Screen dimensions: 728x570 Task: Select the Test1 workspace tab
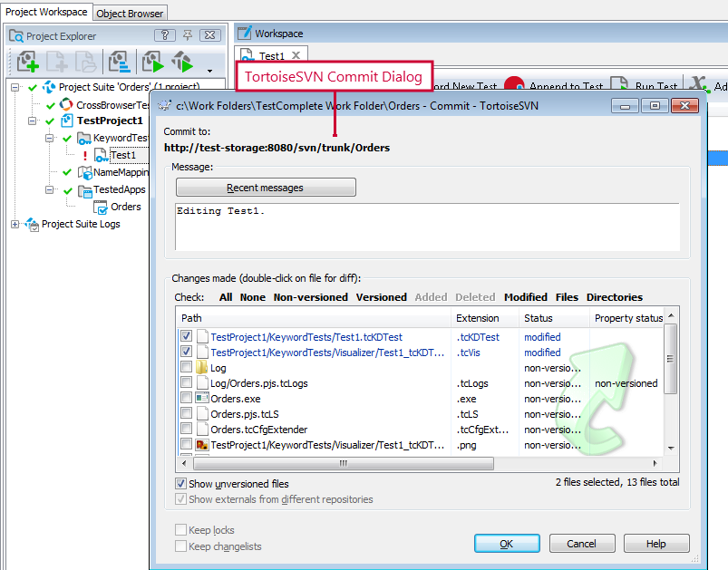[272, 56]
